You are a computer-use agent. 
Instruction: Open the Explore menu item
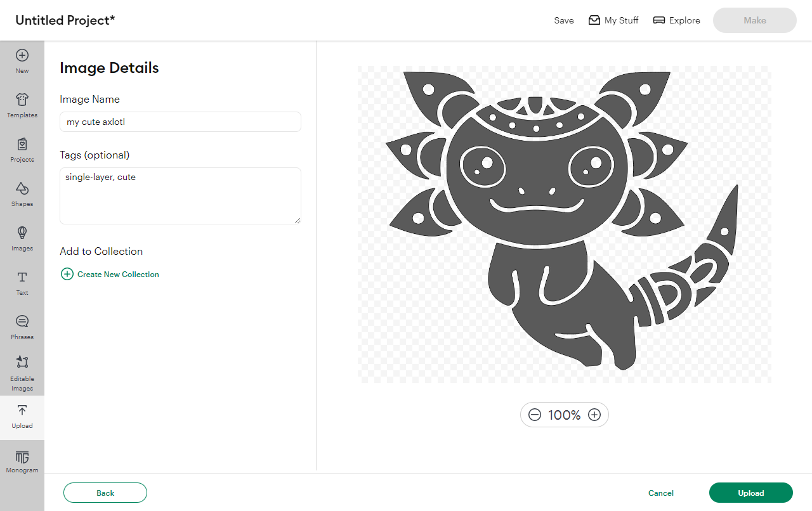(677, 20)
